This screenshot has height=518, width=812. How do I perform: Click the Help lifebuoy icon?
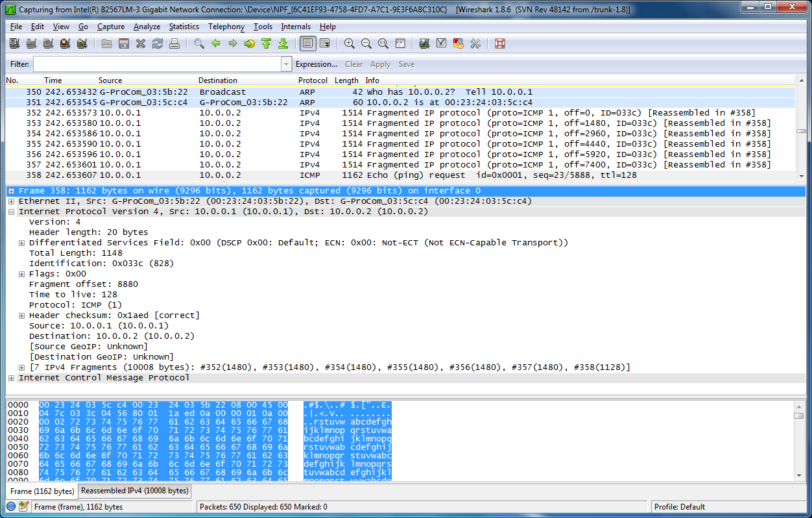tap(500, 43)
